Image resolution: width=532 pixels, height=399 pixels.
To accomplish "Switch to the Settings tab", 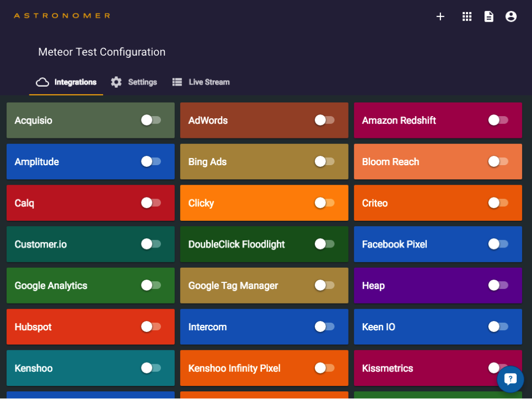I will [134, 82].
